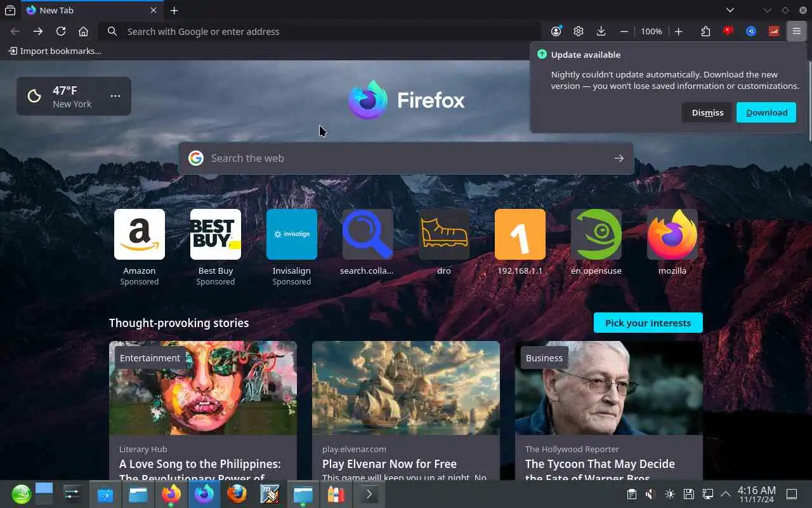812x508 pixels.
Task: Click the search box arrow submit button
Action: [619, 158]
